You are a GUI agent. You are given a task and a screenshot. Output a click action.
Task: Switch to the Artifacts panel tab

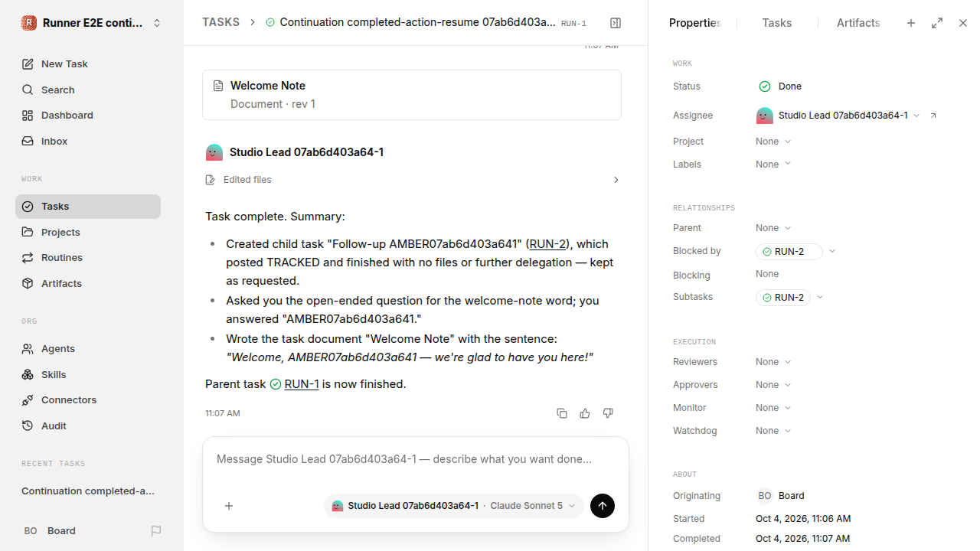[x=858, y=23]
